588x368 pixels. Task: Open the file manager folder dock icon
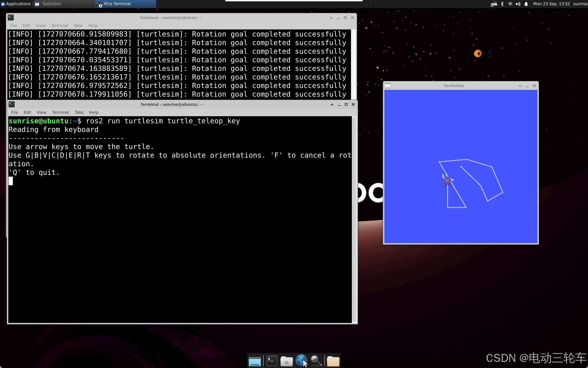[x=333, y=361]
